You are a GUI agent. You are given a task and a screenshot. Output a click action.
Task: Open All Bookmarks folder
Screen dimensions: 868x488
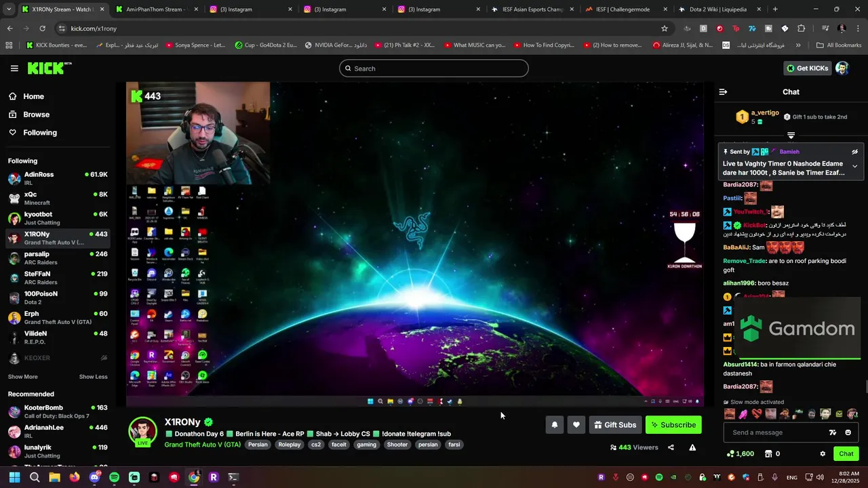(x=839, y=45)
